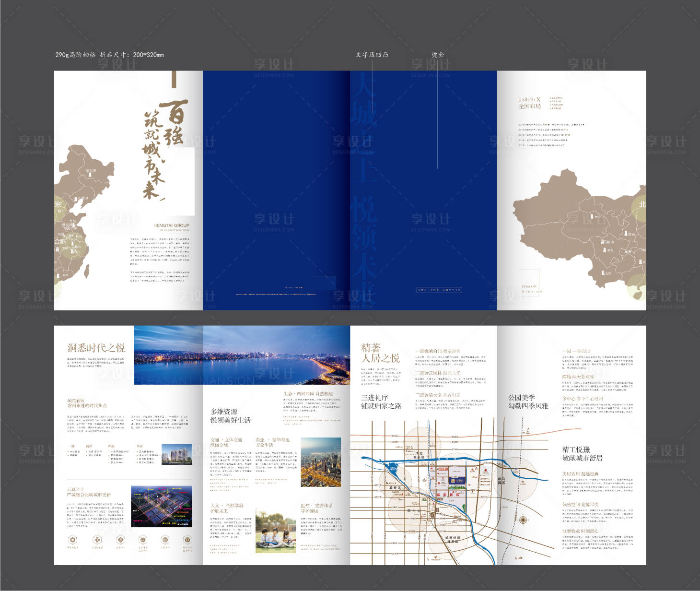This screenshot has width=700, height=591.
Task: Click the first hexagon emblem icon in the row
Action: pos(72,540)
